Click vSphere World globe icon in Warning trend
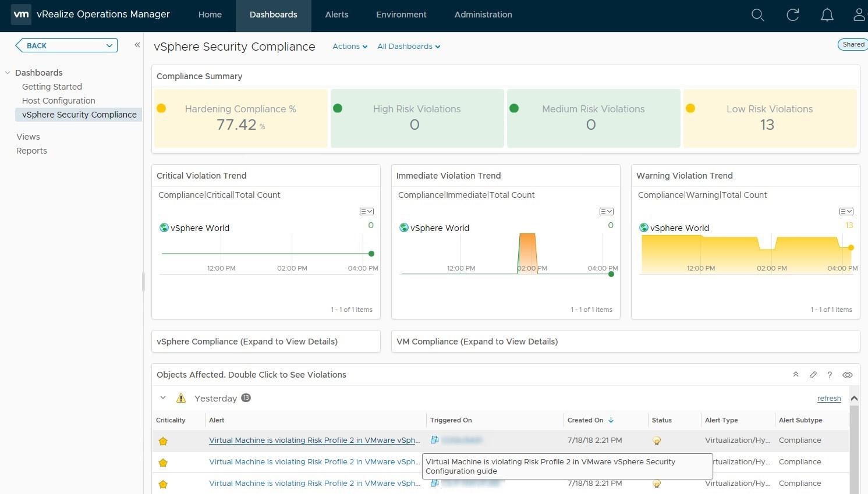868x494 pixels. point(644,228)
